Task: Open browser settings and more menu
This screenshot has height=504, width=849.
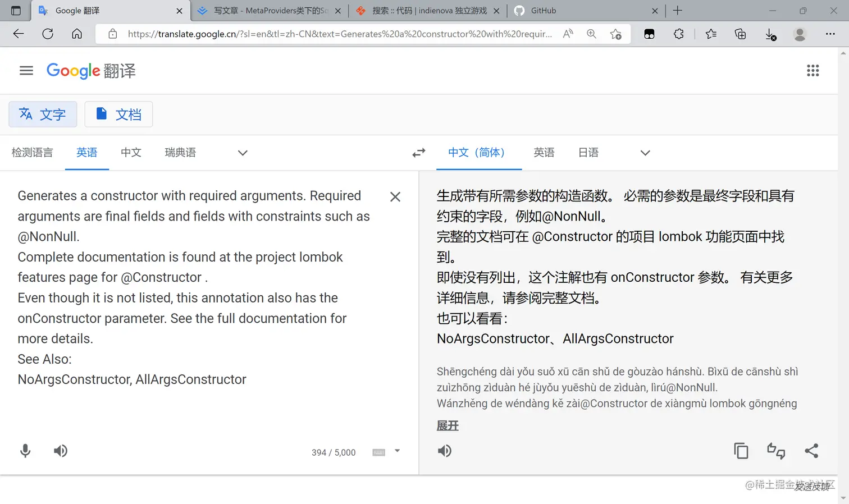Action: click(830, 34)
